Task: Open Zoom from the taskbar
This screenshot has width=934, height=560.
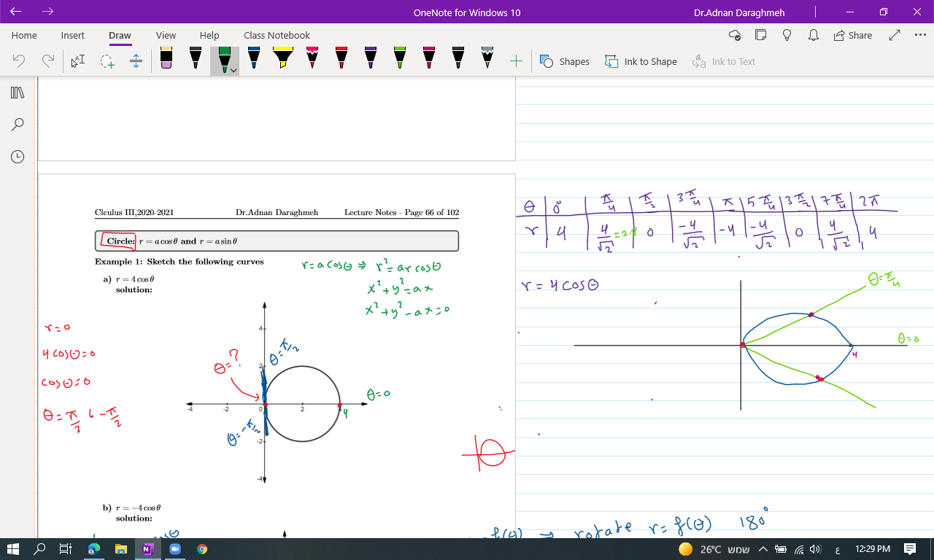Action: 174,549
